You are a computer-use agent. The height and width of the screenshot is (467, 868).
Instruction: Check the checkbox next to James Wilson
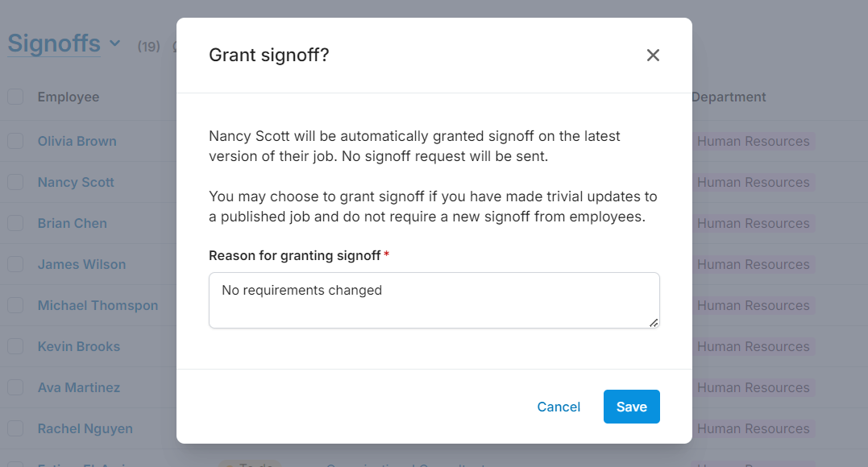pos(15,263)
